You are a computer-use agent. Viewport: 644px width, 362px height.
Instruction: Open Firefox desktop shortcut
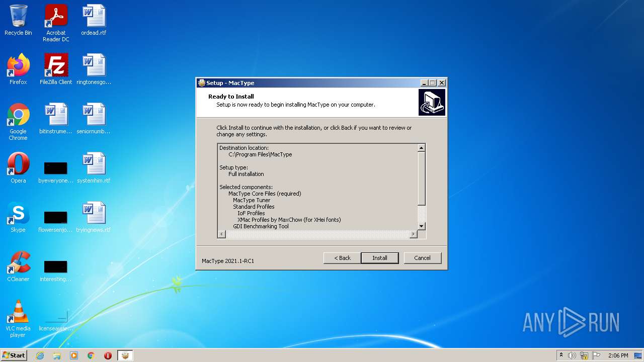[x=18, y=69]
